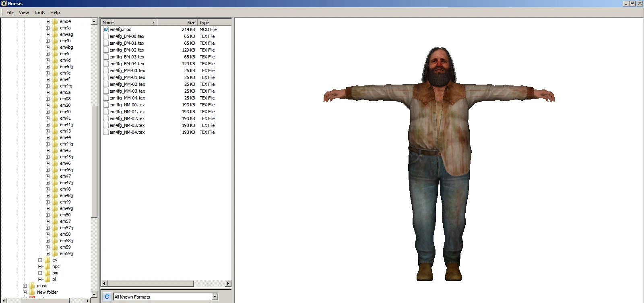
Task: Click the em4fg_BM-00.tex file icon
Action: [106, 36]
